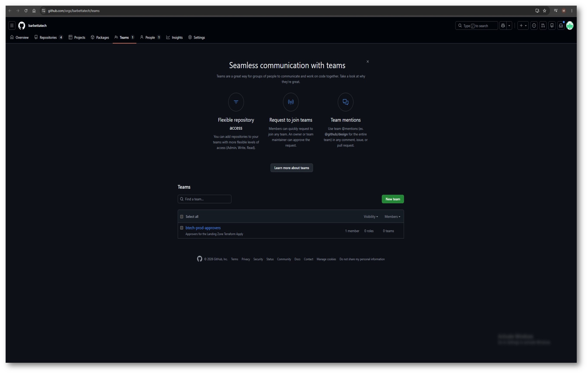The width and height of the screenshot is (588, 374).
Task: Open the Contact footer link
Action: (x=308, y=259)
